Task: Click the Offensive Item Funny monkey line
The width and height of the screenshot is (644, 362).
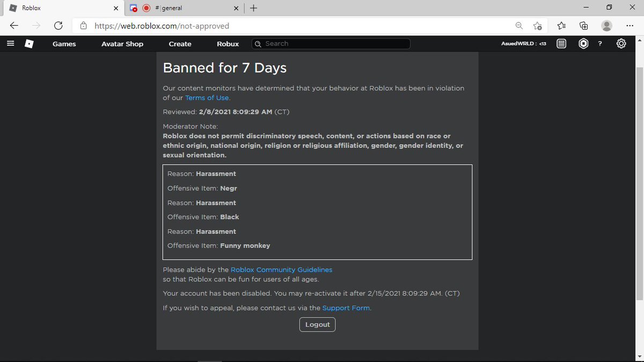Action: (x=219, y=246)
